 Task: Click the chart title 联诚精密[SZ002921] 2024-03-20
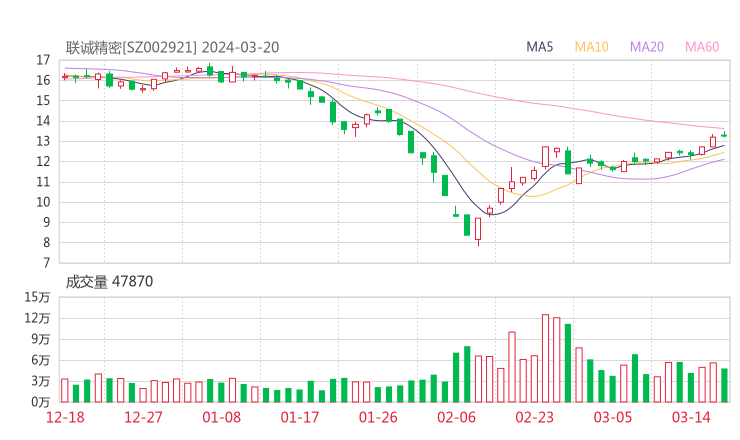click(172, 47)
